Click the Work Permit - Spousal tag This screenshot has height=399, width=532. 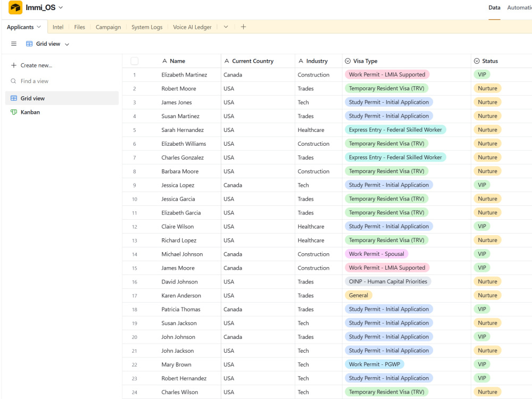click(x=376, y=254)
